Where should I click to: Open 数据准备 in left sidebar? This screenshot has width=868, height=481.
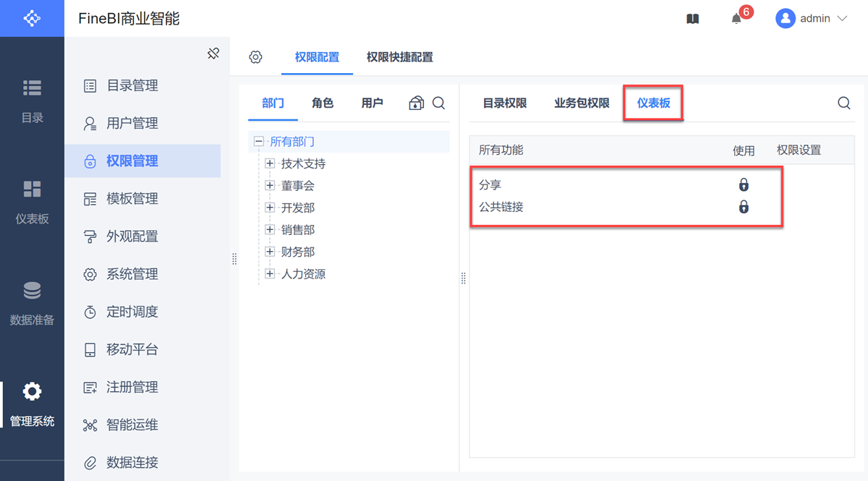point(32,303)
